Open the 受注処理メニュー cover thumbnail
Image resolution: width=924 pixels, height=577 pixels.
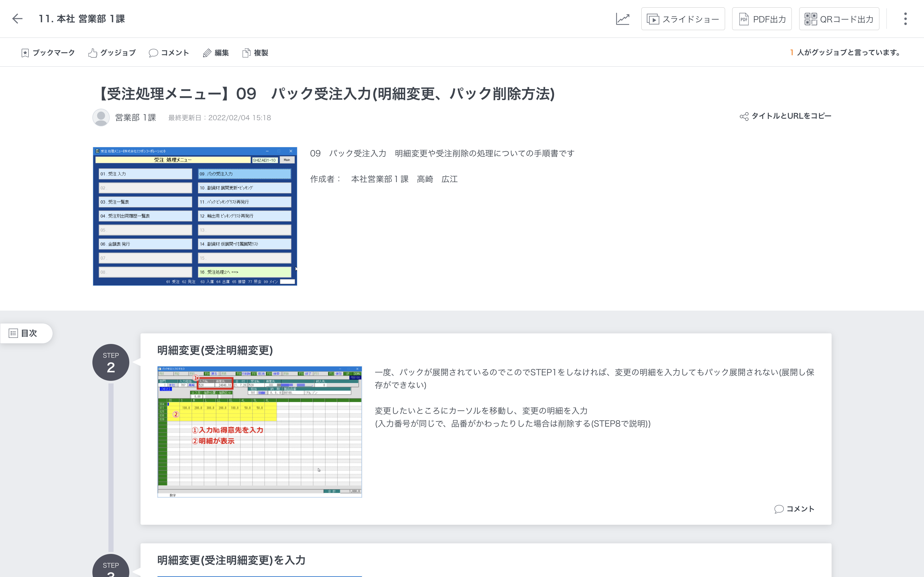pyautogui.click(x=195, y=216)
